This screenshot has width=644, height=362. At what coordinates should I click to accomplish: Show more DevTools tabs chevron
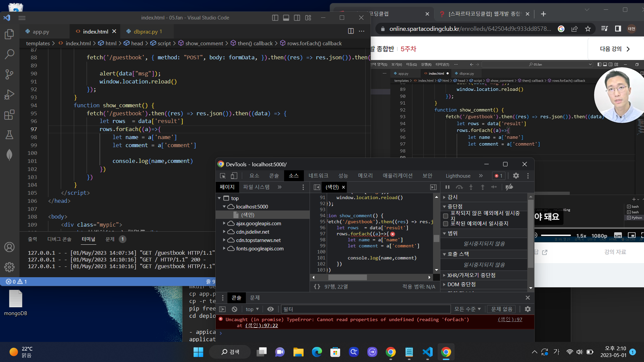pos(481,176)
